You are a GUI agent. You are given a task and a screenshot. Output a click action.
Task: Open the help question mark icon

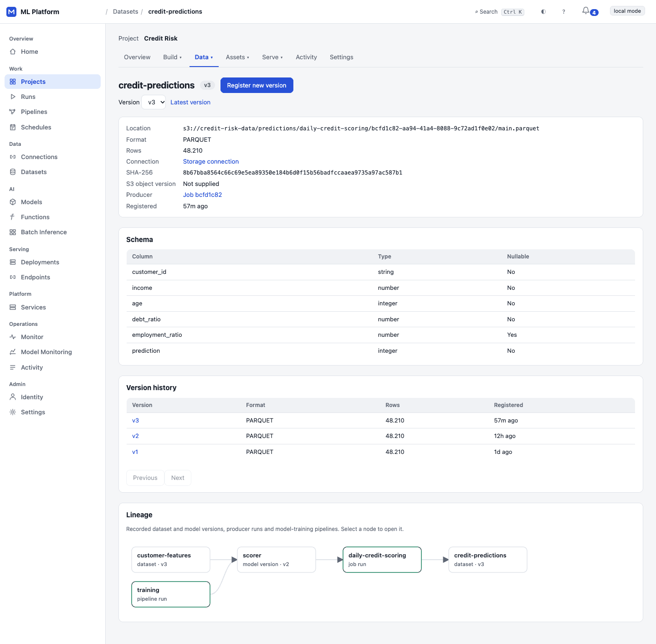click(x=564, y=12)
